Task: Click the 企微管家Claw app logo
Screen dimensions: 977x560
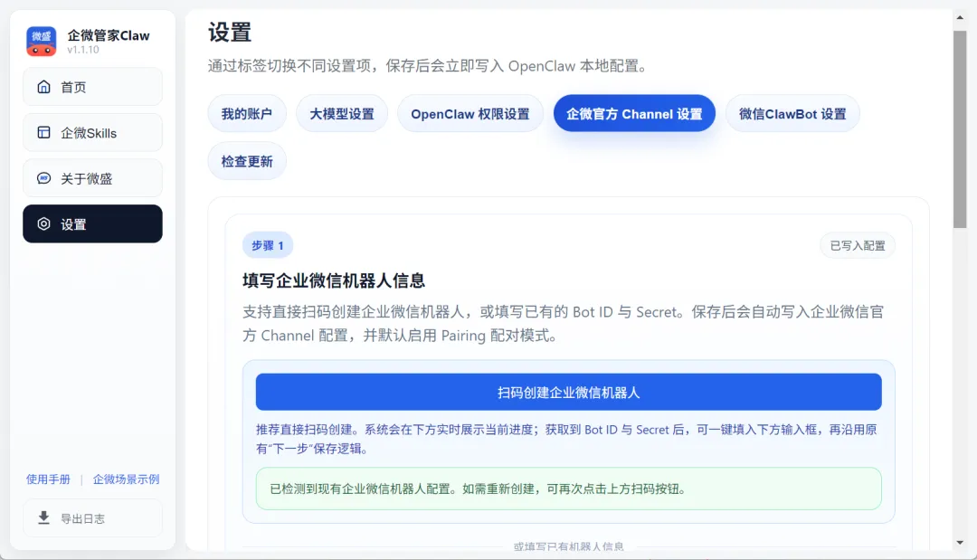Action: point(41,41)
